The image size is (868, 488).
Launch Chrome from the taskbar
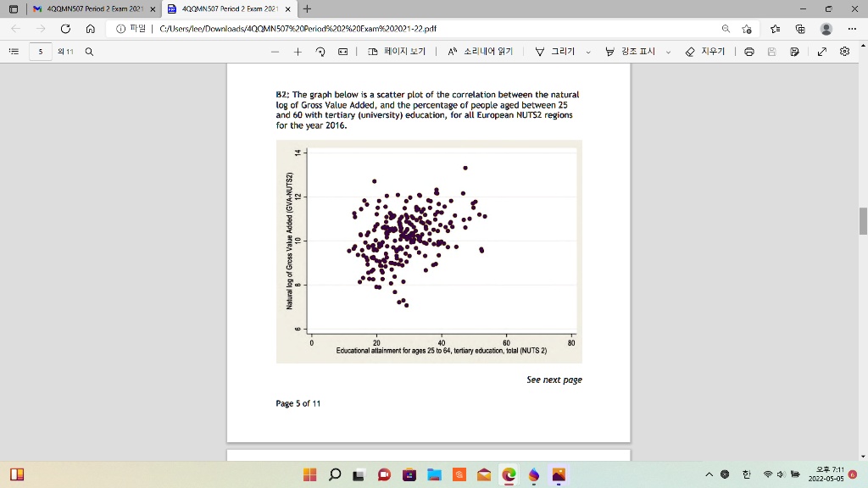508,474
